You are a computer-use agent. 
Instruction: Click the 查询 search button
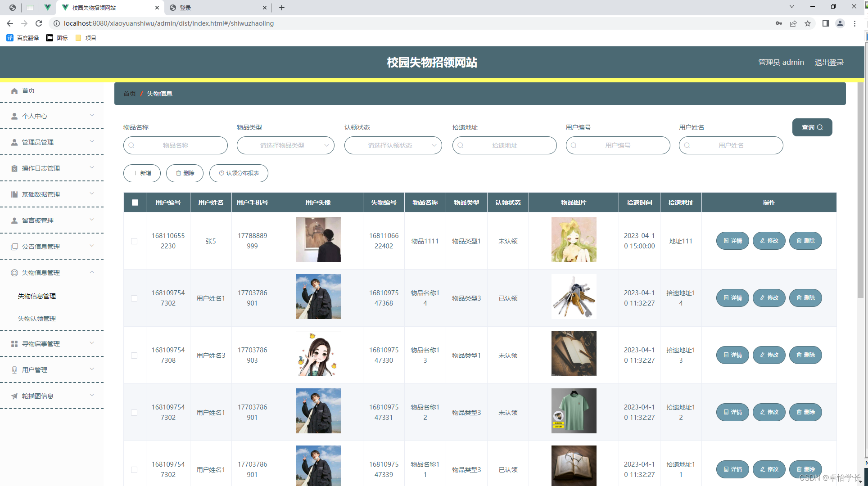(812, 127)
